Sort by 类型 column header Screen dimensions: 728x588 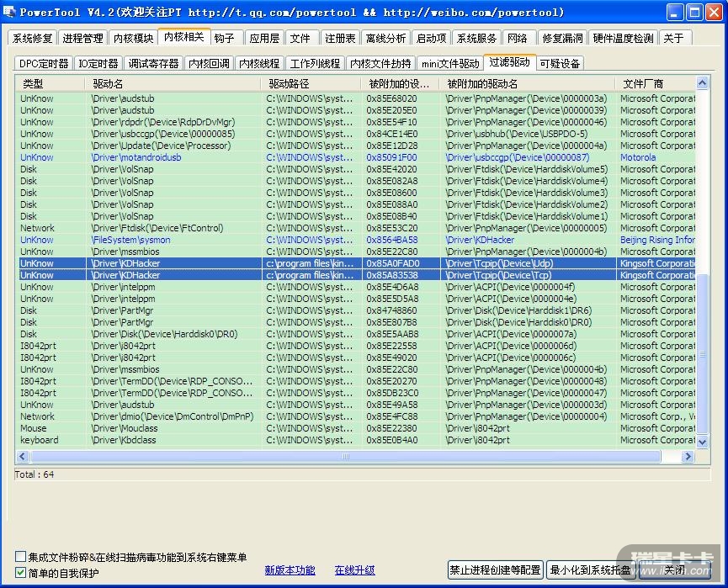tap(50, 83)
